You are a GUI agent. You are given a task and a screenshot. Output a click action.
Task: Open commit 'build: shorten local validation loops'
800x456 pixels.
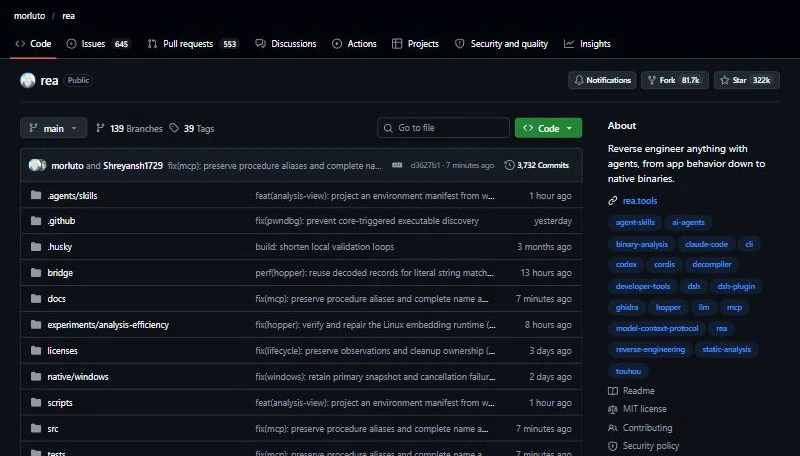point(324,247)
